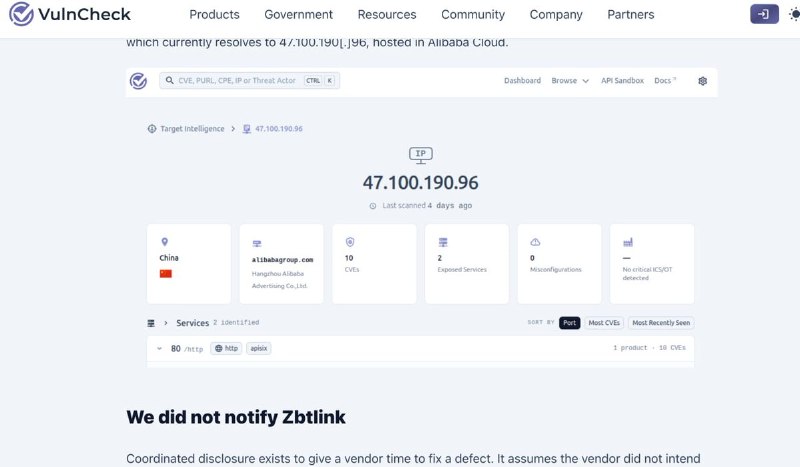Sort services by Most Recently Seen
Viewport: 800px width, 467px height.
click(x=661, y=323)
